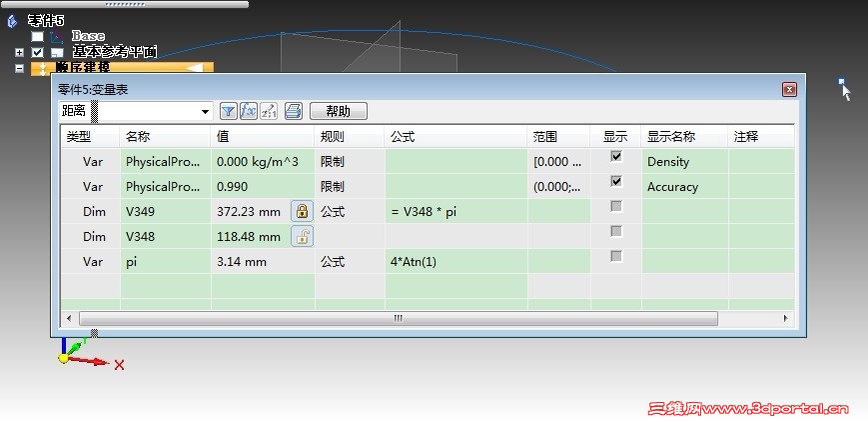Open the 距离 unit type dropdown
Image resolution: width=868 pixels, height=422 pixels.
[206, 111]
